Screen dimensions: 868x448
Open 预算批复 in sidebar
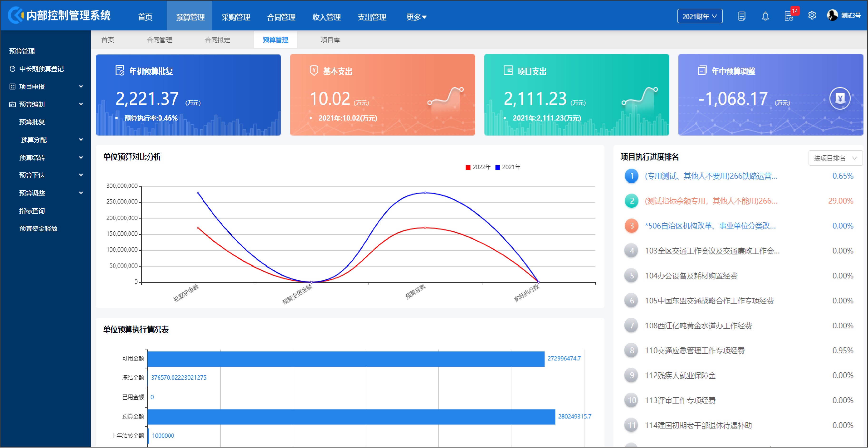click(32, 122)
